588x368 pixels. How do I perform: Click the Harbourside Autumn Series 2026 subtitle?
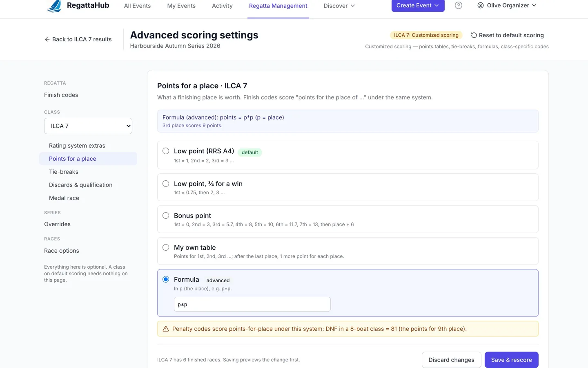[x=175, y=46]
